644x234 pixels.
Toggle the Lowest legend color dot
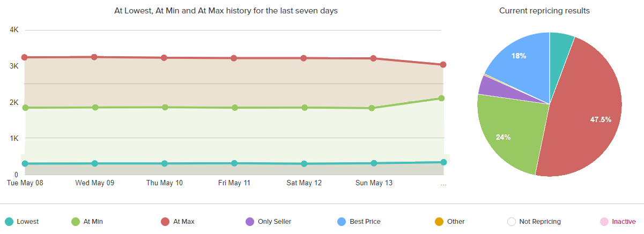tap(9, 222)
